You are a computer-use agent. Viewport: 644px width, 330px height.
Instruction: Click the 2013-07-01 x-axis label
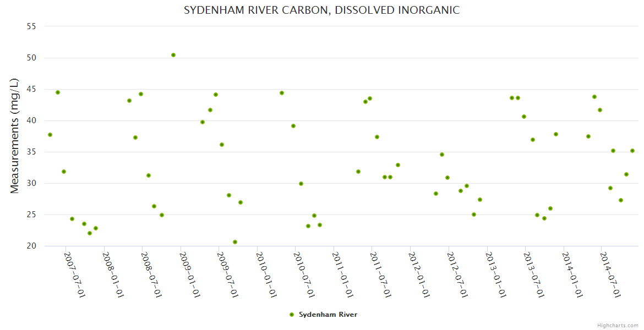click(533, 274)
